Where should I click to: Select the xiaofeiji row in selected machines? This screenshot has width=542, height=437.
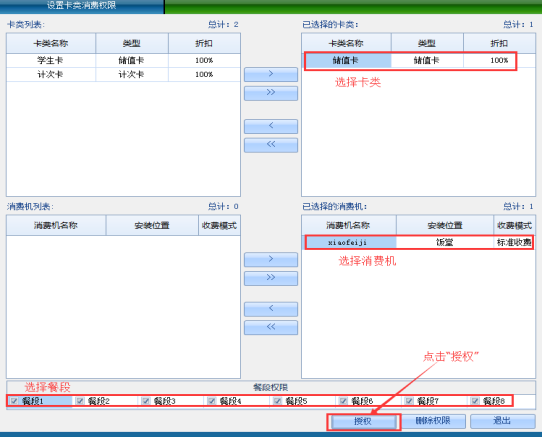click(419, 242)
